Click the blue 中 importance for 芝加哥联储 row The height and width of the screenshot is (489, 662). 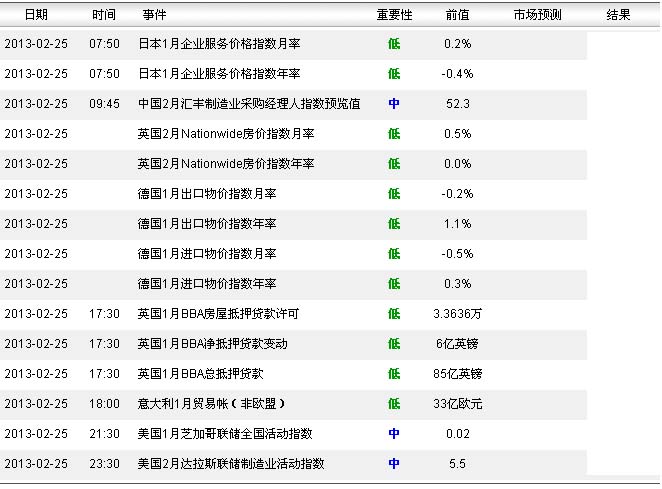394,434
